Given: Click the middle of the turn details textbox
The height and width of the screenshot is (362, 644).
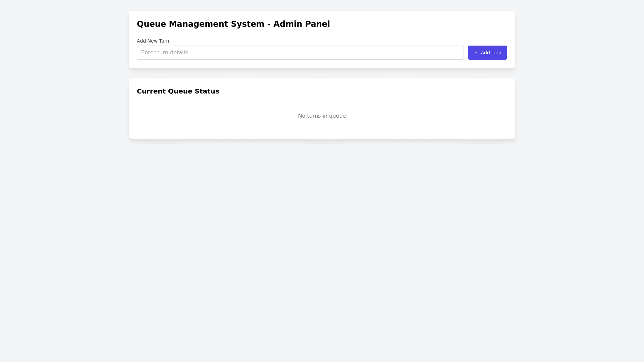Looking at the screenshot, I should [300, 53].
